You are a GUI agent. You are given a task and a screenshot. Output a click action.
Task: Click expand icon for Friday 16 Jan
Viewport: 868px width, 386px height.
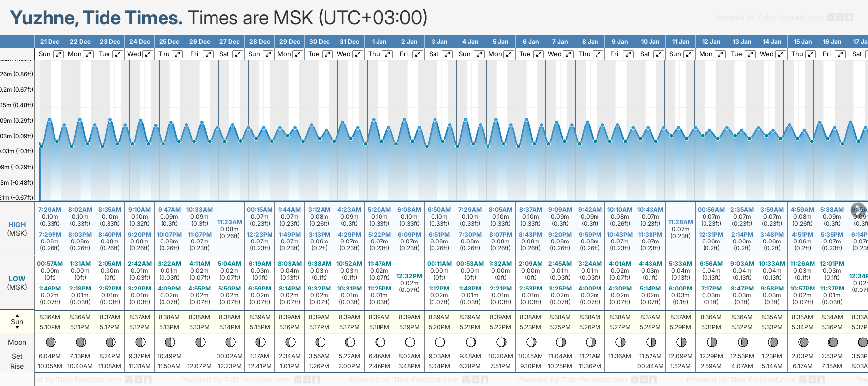point(840,54)
